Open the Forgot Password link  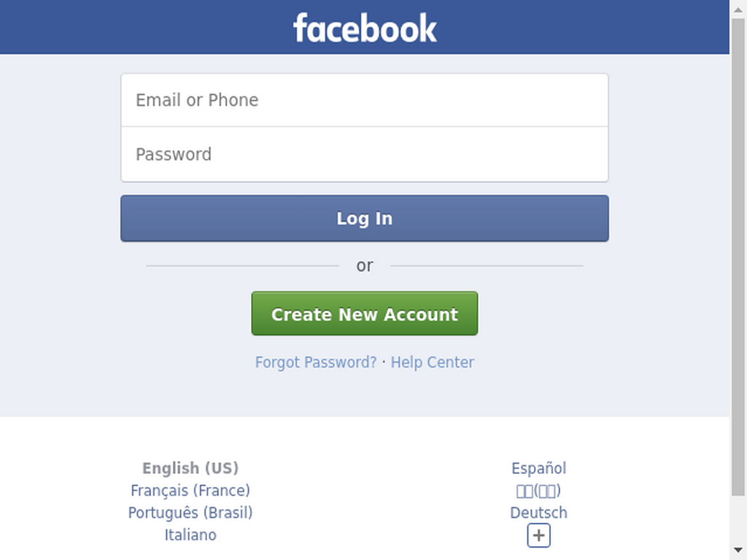(316, 362)
